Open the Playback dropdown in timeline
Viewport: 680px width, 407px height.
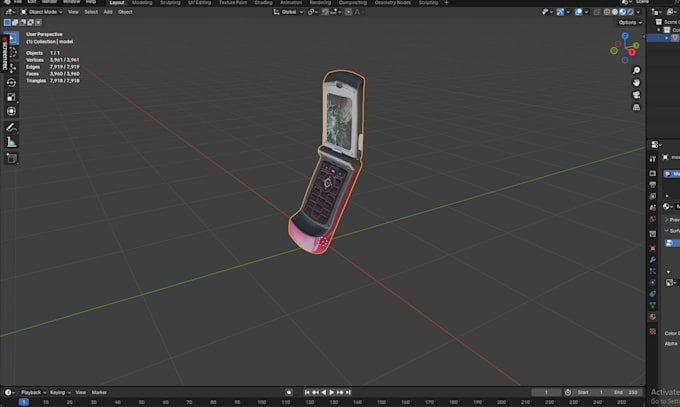pos(33,392)
